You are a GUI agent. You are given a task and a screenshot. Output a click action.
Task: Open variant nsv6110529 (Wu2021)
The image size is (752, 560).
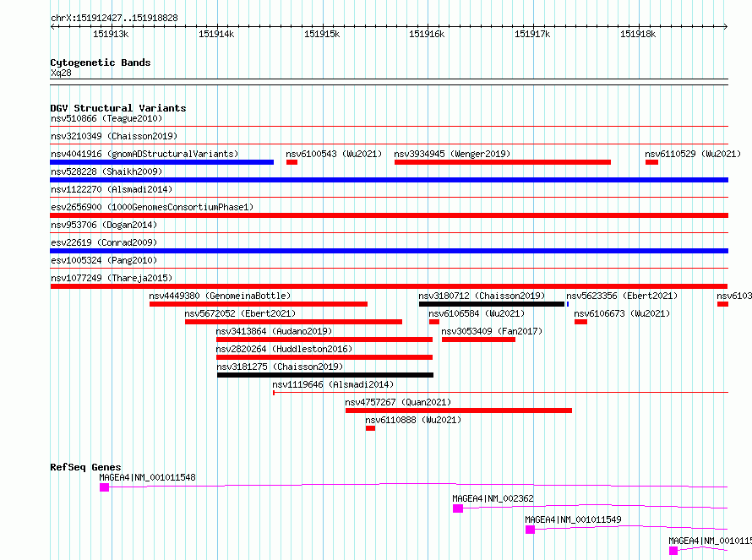pos(693,154)
